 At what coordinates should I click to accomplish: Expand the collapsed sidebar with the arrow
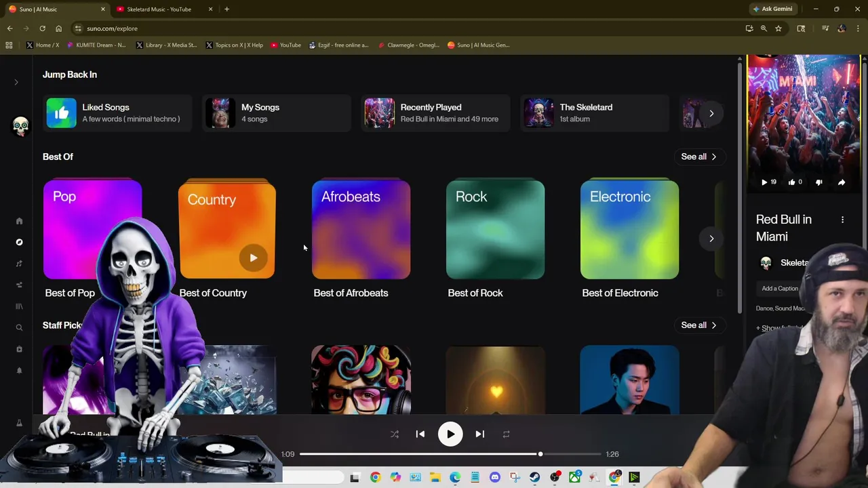(x=16, y=82)
